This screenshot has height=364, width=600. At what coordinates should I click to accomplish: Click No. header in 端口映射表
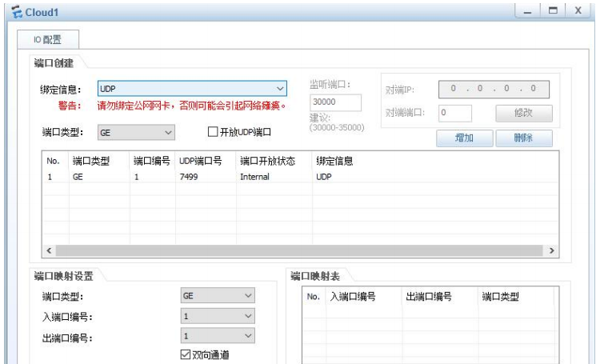pyautogui.click(x=314, y=296)
